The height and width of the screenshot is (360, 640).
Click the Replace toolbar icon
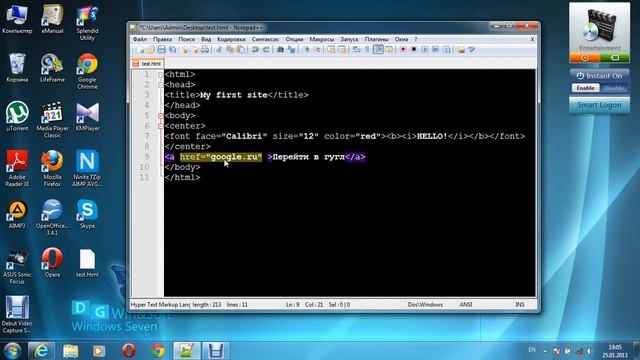(x=291, y=50)
